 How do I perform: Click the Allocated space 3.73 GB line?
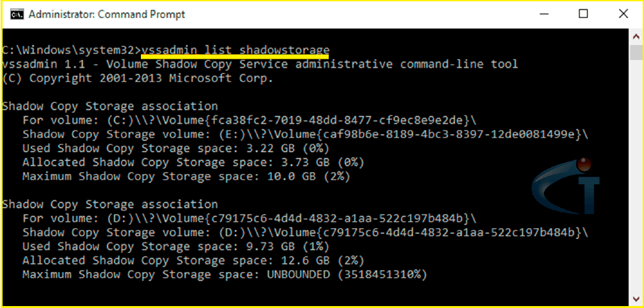194,162
